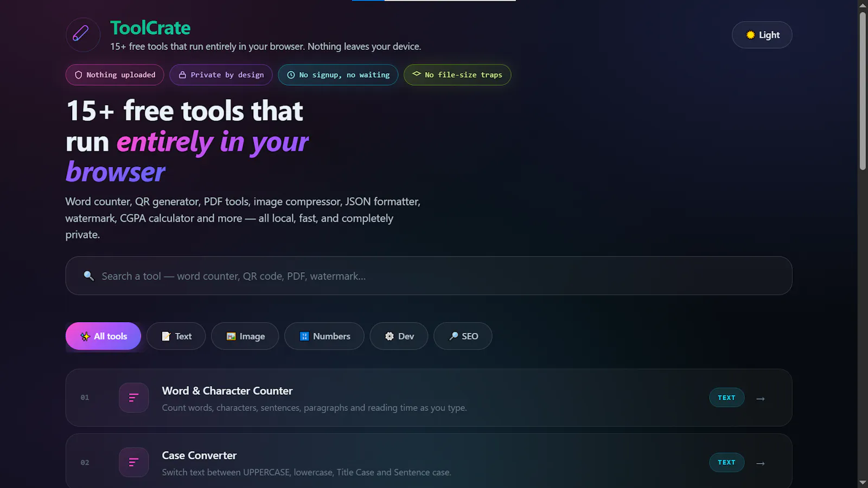The height and width of the screenshot is (488, 868).
Task: Click the vertical page scrollbar thumb
Action: coord(863,91)
